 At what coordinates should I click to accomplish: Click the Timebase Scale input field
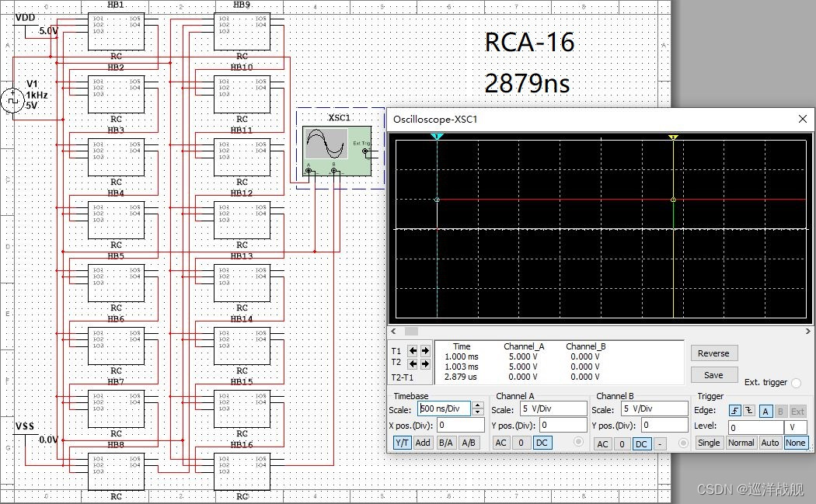(x=444, y=408)
